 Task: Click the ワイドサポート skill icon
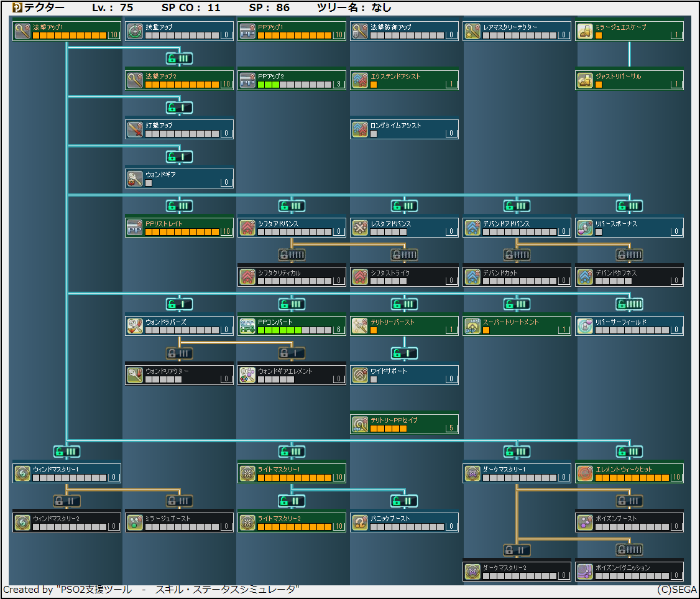tap(360, 375)
